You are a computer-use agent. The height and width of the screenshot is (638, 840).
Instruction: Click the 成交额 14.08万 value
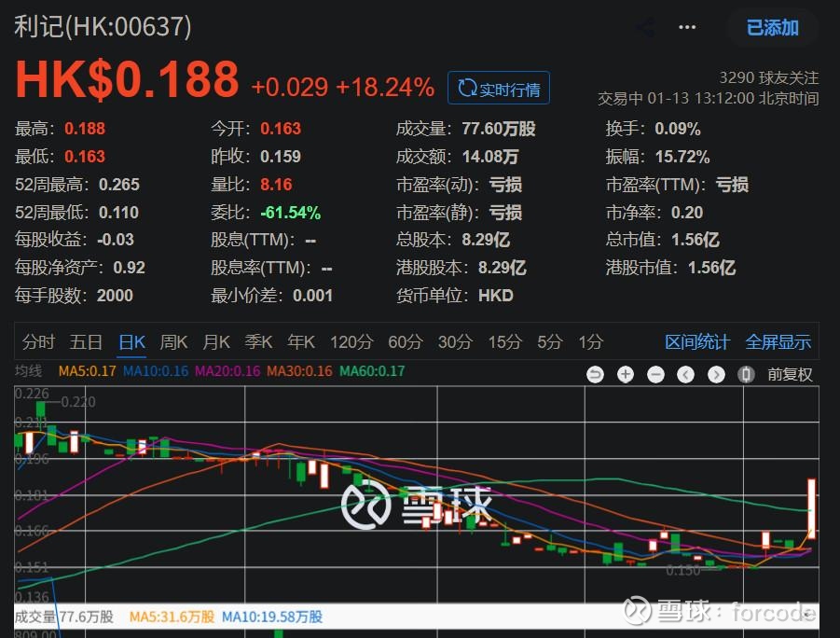click(490, 157)
